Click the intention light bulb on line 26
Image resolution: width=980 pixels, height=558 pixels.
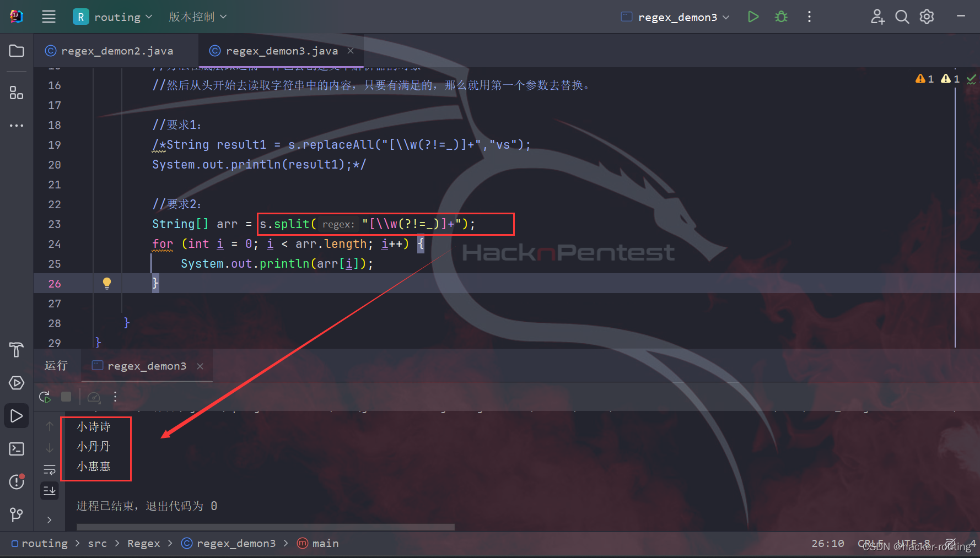(107, 283)
